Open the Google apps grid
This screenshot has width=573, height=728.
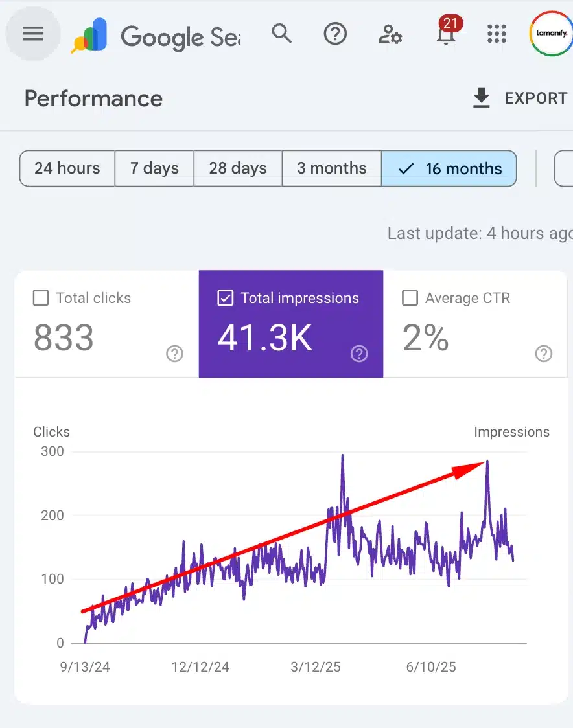497,34
